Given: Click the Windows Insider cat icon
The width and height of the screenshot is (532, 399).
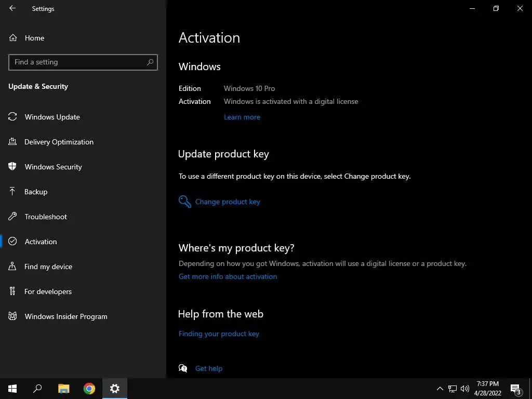Looking at the screenshot, I should pos(12,316).
